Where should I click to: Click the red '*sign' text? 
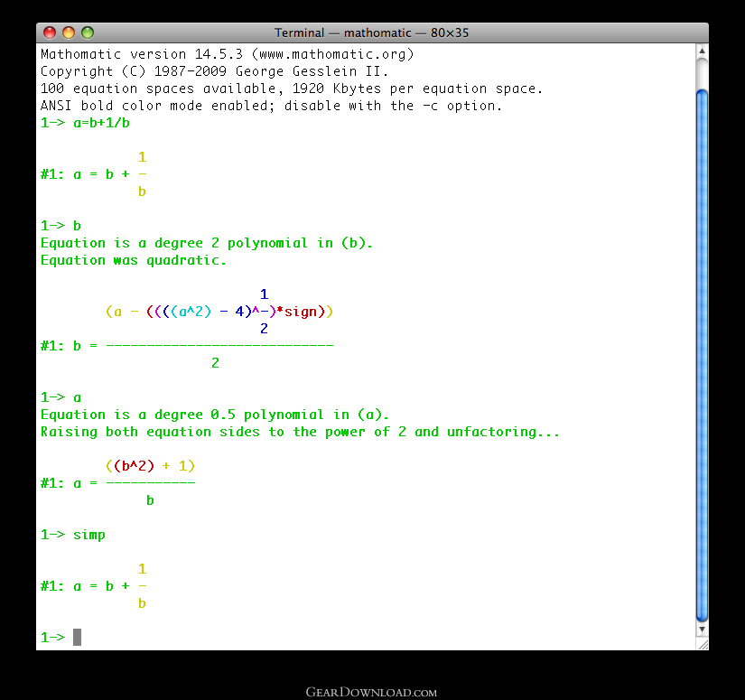296,312
